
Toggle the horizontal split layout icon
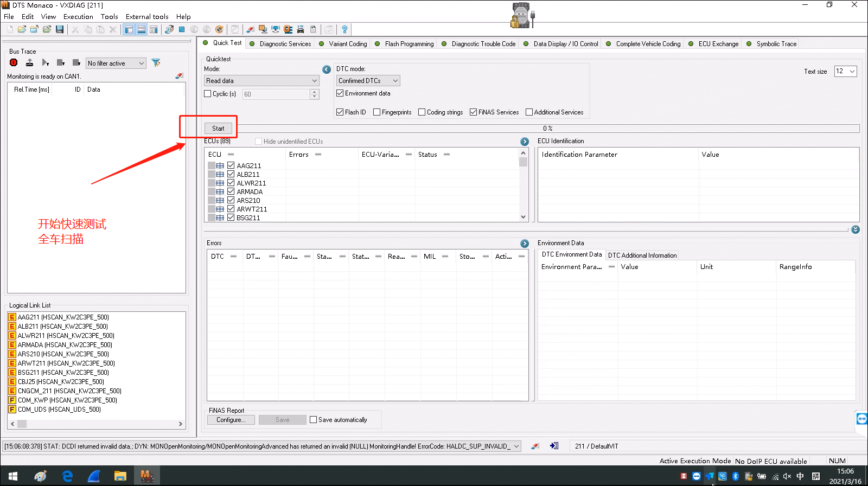click(142, 29)
